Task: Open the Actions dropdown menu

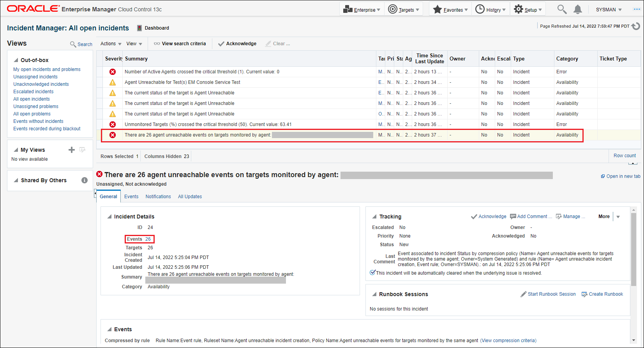Action: (111, 44)
